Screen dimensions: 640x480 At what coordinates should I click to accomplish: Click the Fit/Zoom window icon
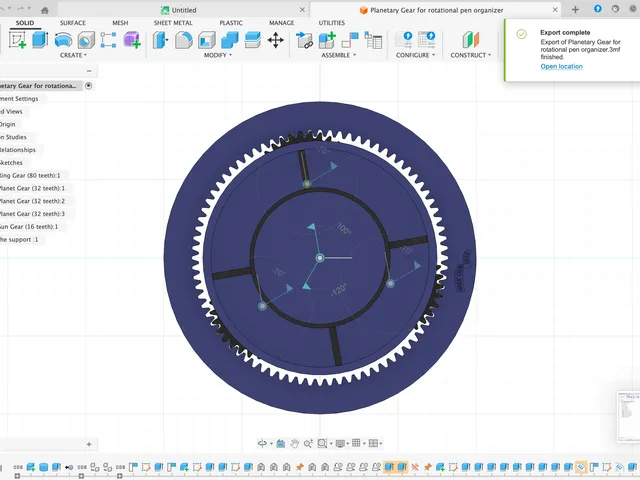[x=322, y=443]
